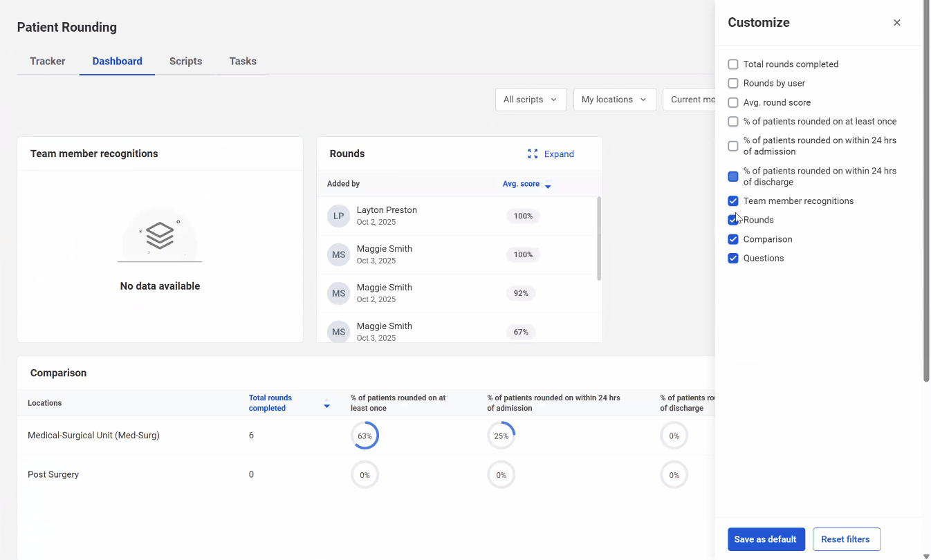Click the LP avatar for Layton Preston
The width and height of the screenshot is (931, 560).
(338, 216)
